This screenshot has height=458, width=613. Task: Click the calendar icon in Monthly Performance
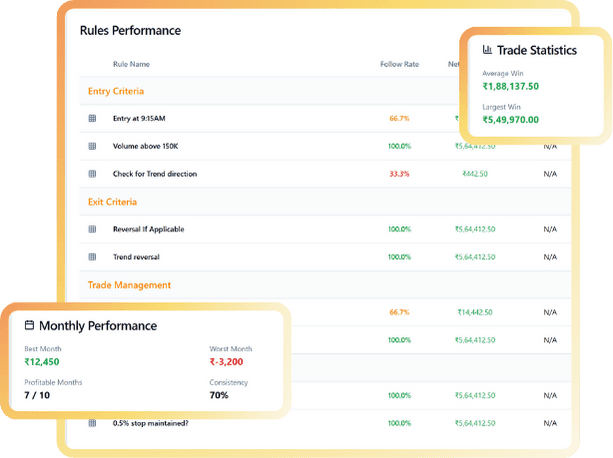[x=29, y=326]
